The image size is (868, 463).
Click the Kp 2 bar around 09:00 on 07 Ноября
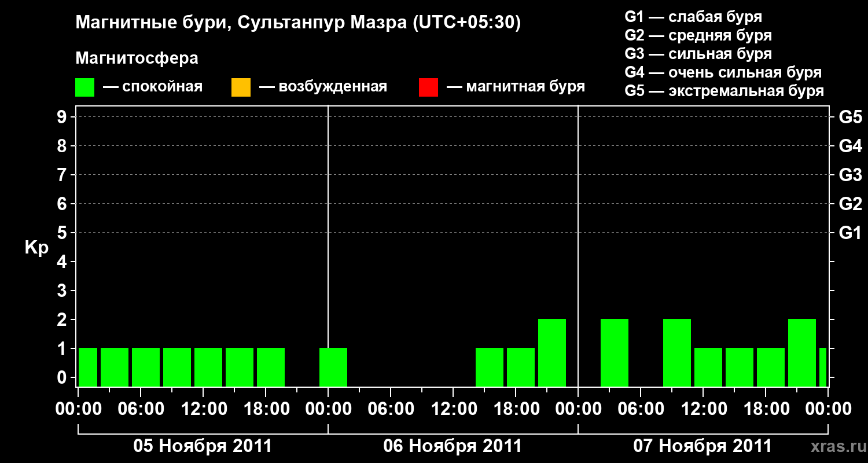(x=677, y=352)
